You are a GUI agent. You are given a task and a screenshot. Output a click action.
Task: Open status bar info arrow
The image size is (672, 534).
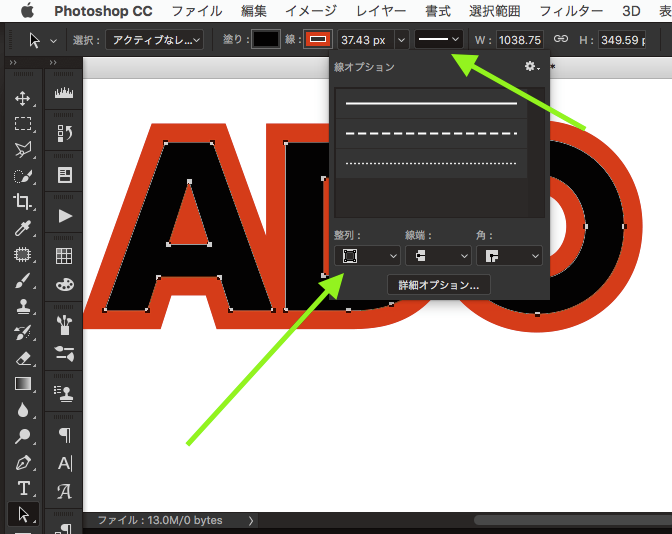[x=251, y=521]
